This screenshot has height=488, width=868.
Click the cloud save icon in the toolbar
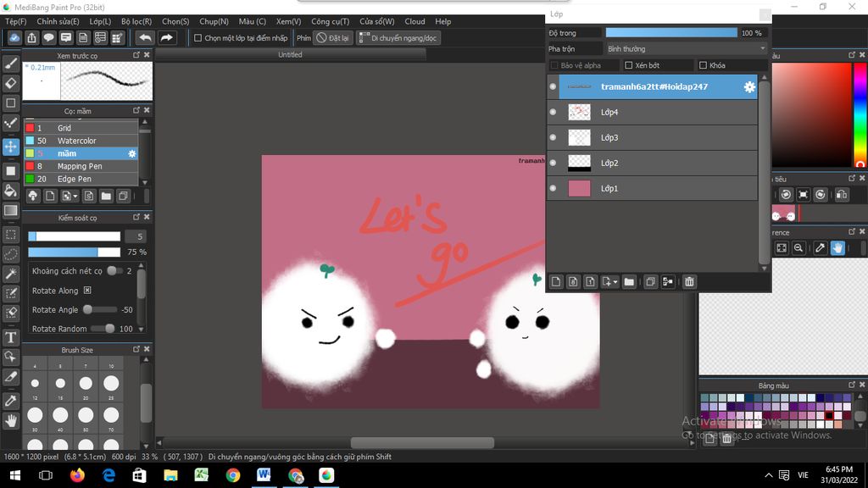coord(14,37)
